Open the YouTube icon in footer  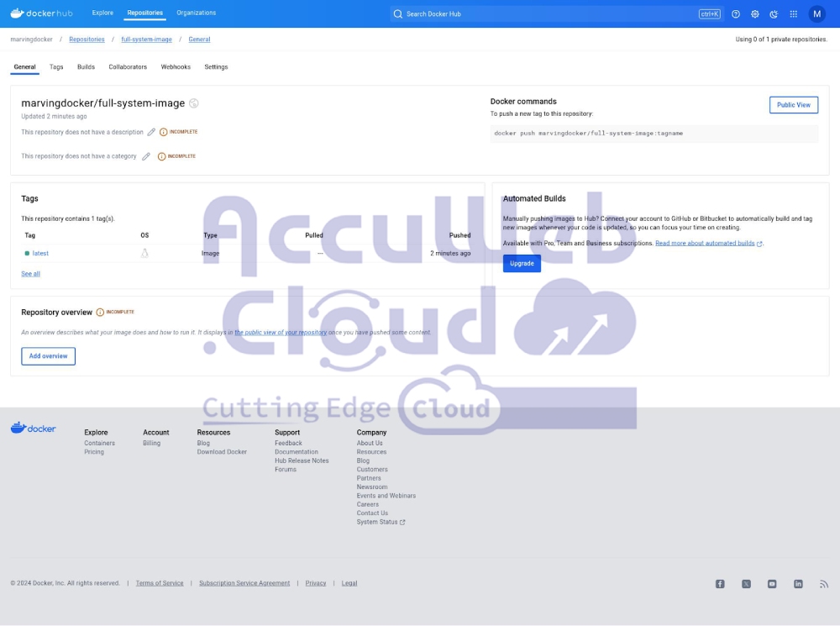pos(772,584)
